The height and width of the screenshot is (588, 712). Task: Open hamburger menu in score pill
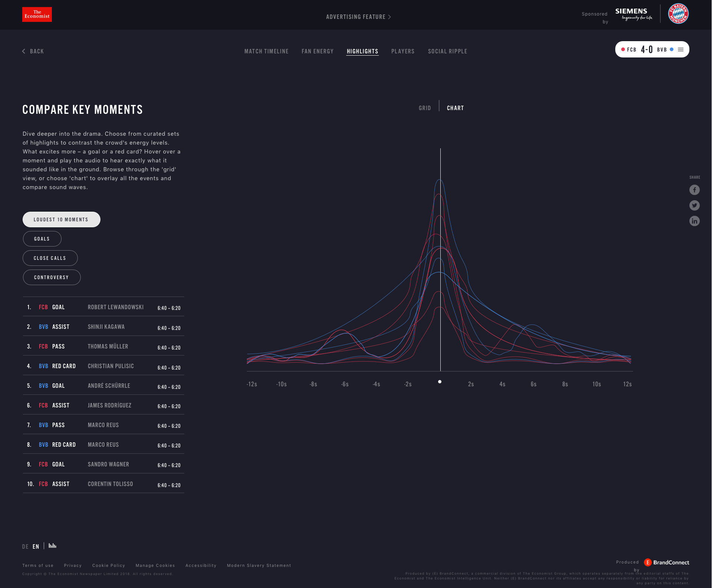pos(680,50)
